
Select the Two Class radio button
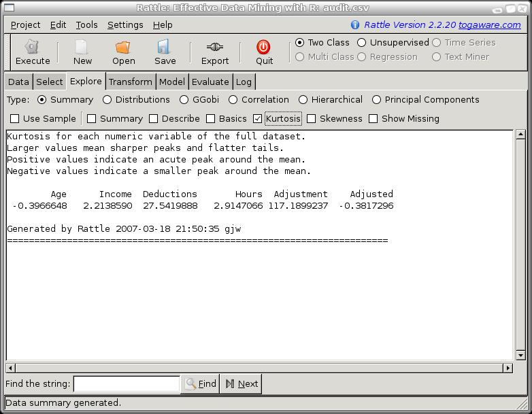[299, 42]
